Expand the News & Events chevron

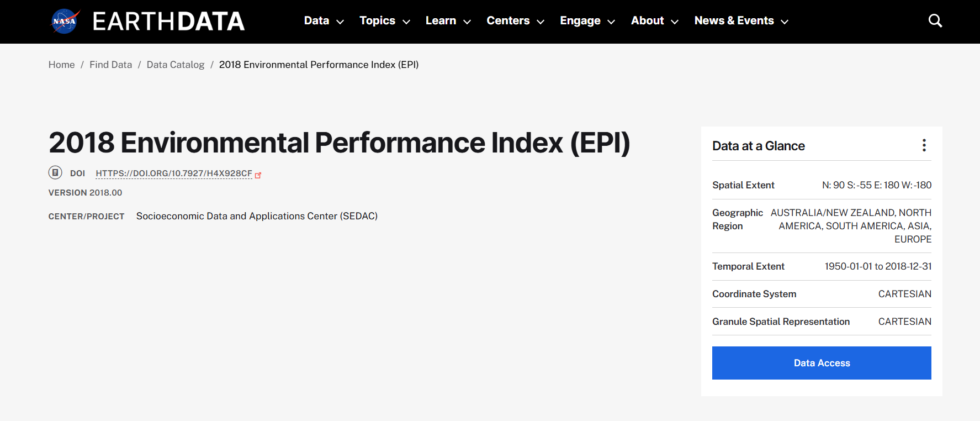[x=785, y=22]
